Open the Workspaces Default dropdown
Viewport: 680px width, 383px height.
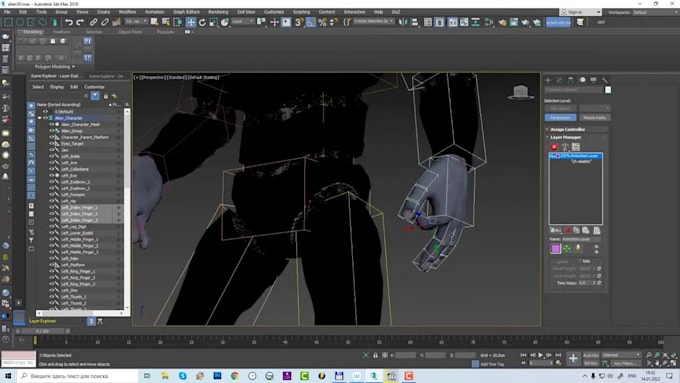[x=655, y=13]
